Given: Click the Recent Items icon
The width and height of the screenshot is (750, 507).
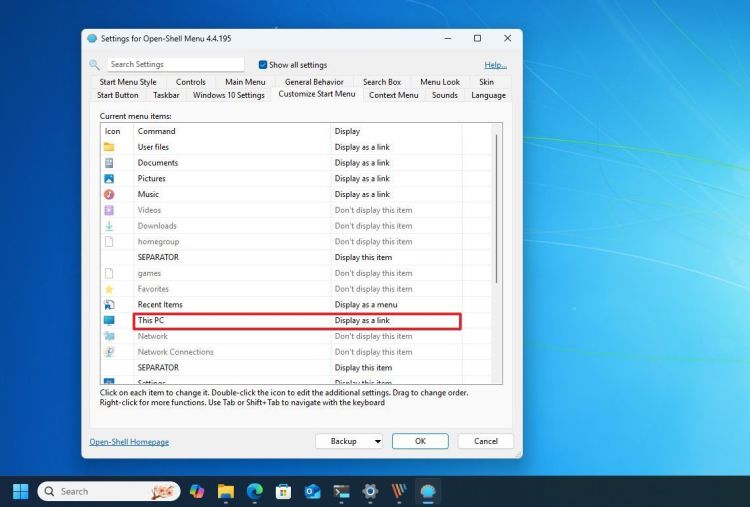Looking at the screenshot, I should point(110,305).
